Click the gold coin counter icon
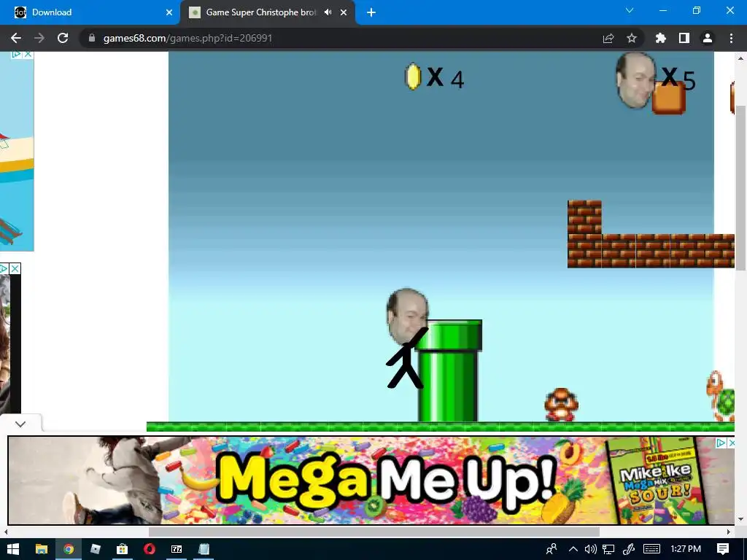747x560 pixels. [x=413, y=76]
